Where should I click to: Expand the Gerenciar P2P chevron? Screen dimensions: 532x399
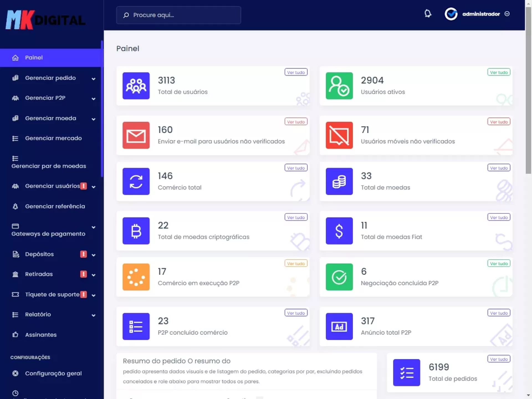(93, 99)
